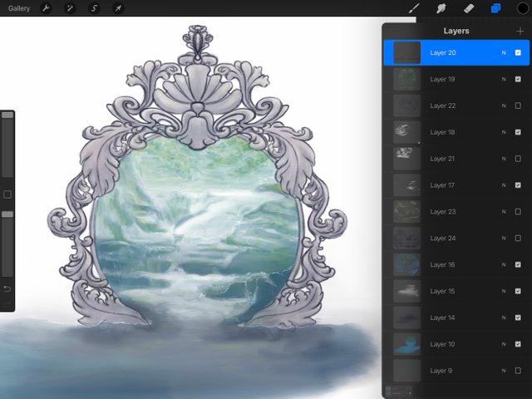Hide Layer 15
Screen dimensions: 532x399
point(518,291)
